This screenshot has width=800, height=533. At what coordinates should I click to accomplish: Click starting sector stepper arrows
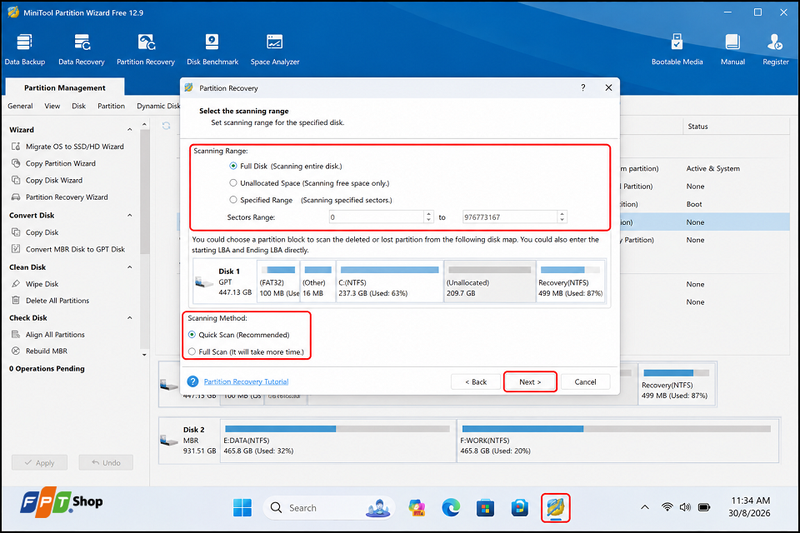(429, 217)
